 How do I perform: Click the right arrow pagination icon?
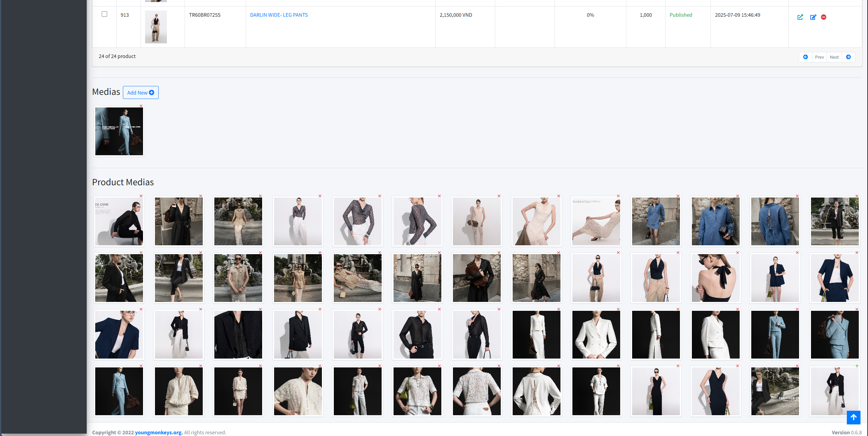click(848, 57)
